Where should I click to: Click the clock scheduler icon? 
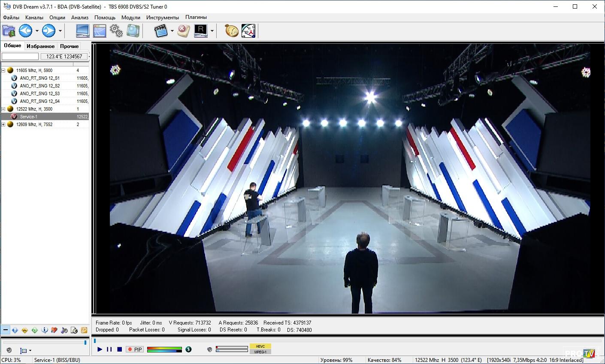248,31
